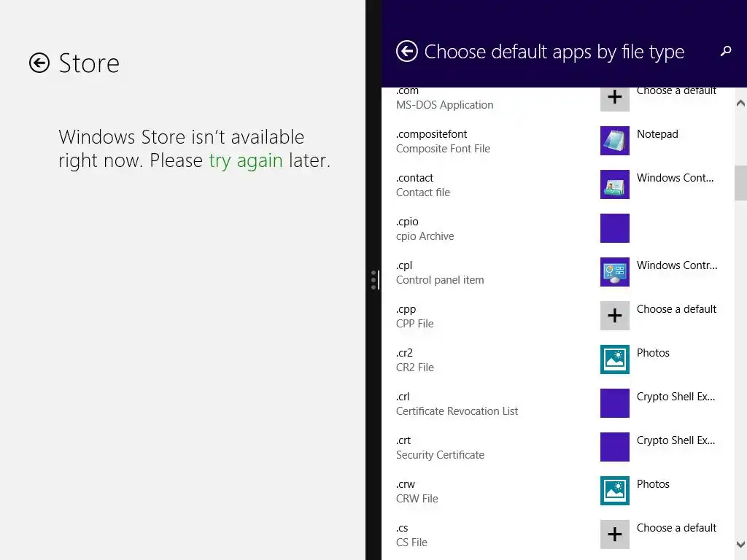Click Photos label for .crw
Viewport: 747px width, 560px height.
pyautogui.click(x=653, y=484)
